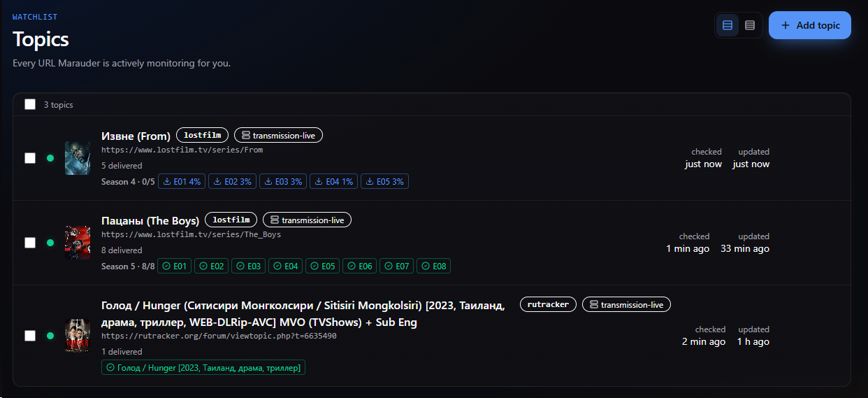Image resolution: width=868 pixels, height=398 pixels.
Task: Click the green status dot for Hunger
Action: click(x=50, y=336)
